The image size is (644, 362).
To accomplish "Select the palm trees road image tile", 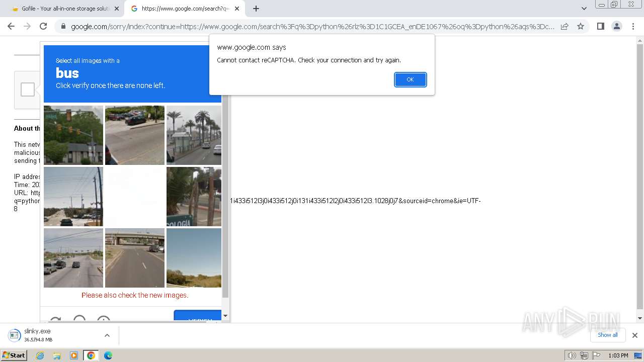I will pyautogui.click(x=194, y=135).
